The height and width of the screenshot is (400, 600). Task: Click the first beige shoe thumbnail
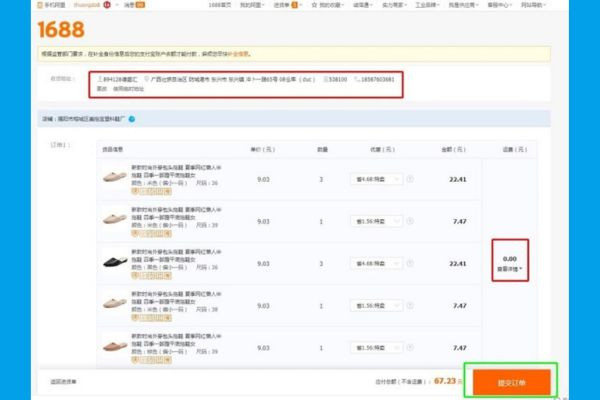pos(115,177)
